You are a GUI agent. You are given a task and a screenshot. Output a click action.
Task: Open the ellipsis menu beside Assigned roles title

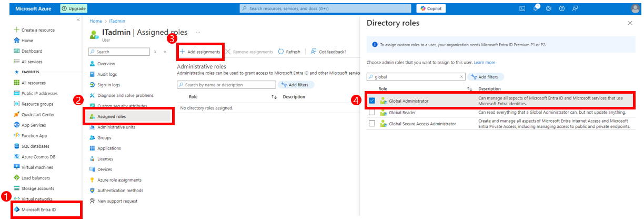(x=198, y=32)
